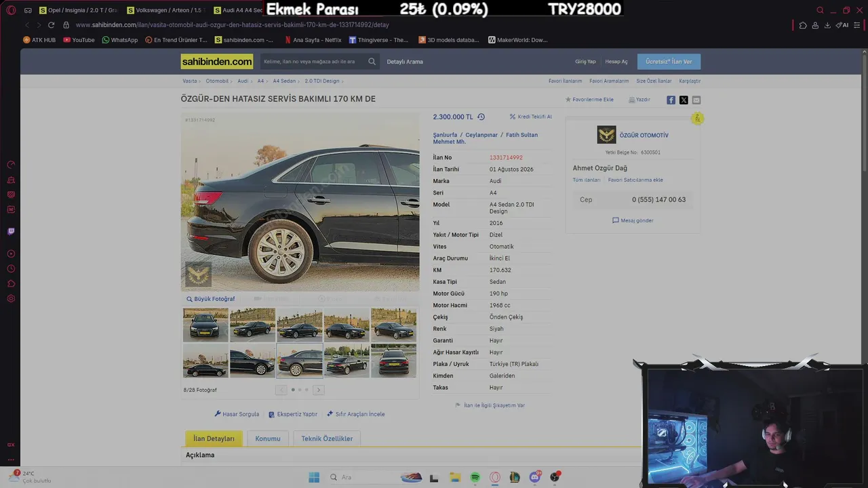Viewport: 868px width, 488px height.
Task: Switch to the Opel Insignia tab
Action: pyautogui.click(x=79, y=10)
